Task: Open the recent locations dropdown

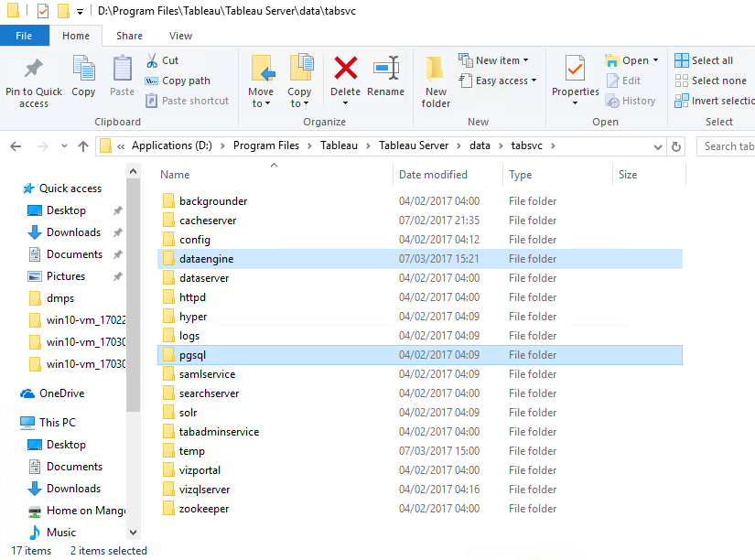Action: (x=64, y=145)
